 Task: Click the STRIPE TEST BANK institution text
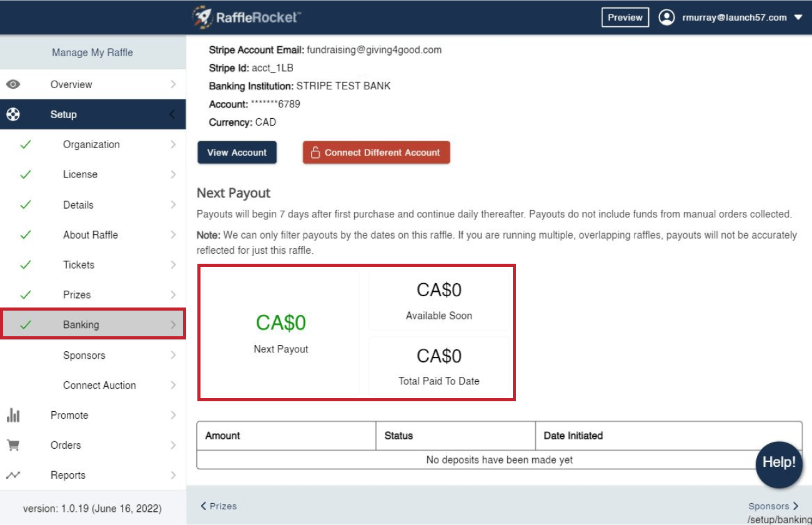click(343, 86)
